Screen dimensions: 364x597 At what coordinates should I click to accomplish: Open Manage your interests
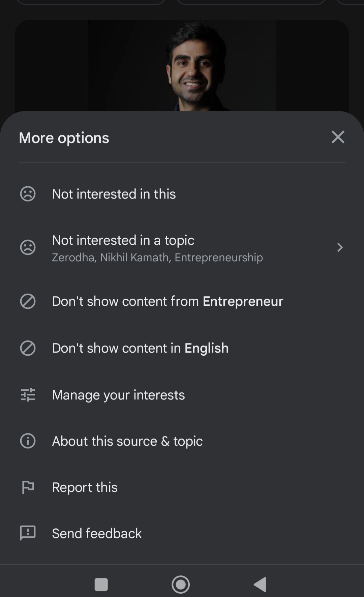[118, 395]
